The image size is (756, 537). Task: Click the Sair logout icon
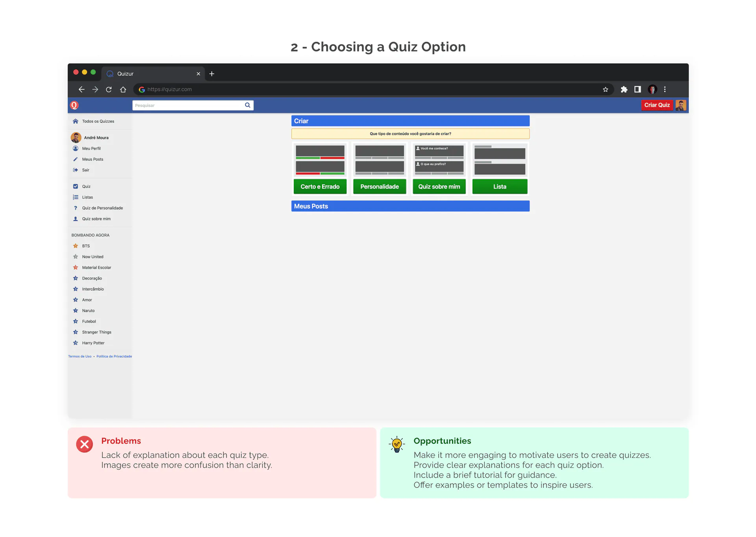pyautogui.click(x=76, y=170)
